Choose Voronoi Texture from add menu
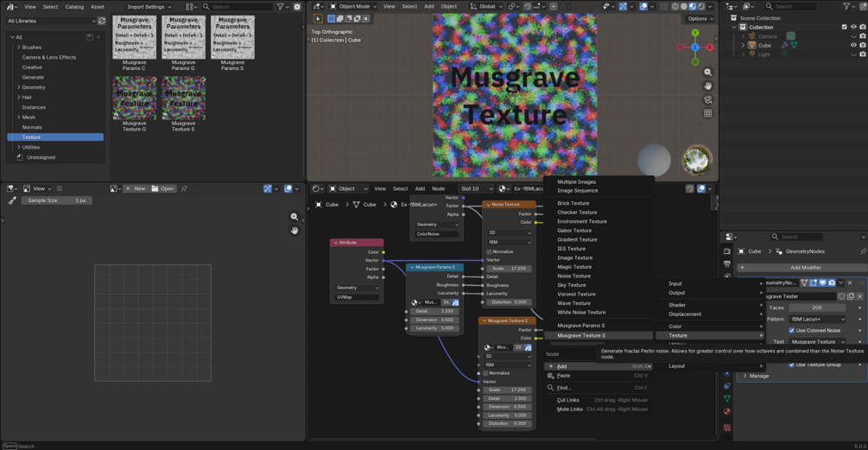Viewport: 868px width, 450px height. pos(576,295)
